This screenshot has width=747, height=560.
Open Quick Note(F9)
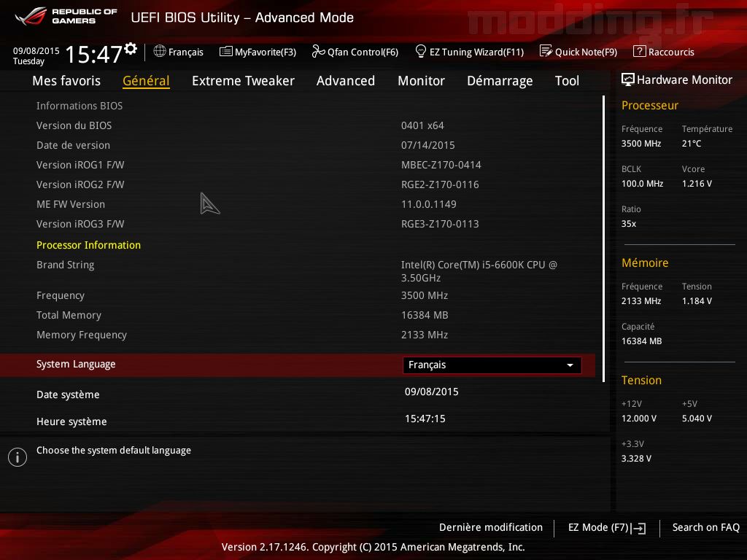[x=578, y=52]
